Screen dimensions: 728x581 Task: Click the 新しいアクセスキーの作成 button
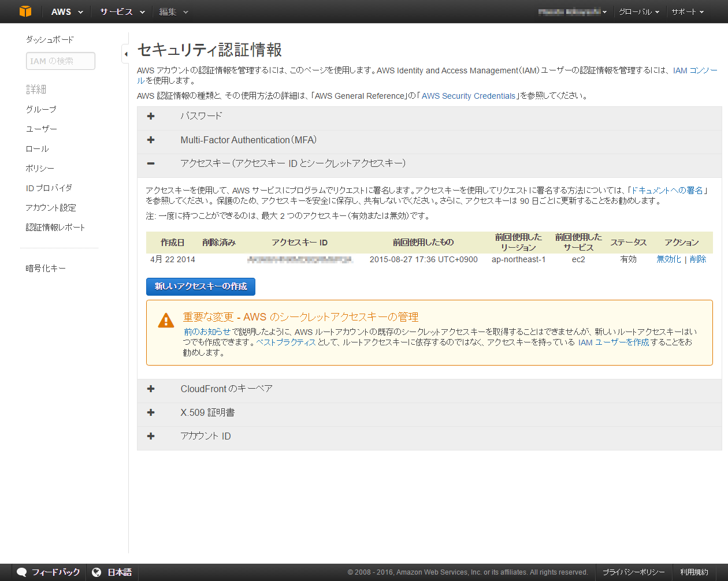point(200,286)
